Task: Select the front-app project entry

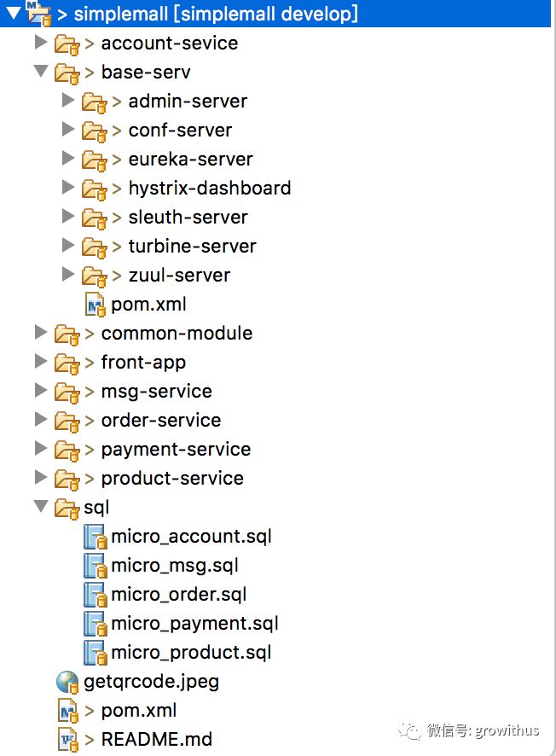Action: pyautogui.click(x=143, y=362)
